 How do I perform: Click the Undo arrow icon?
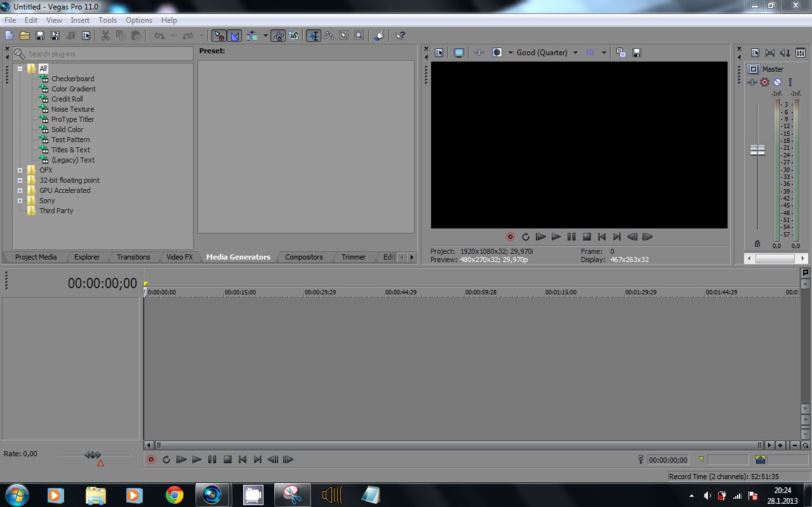pos(160,36)
